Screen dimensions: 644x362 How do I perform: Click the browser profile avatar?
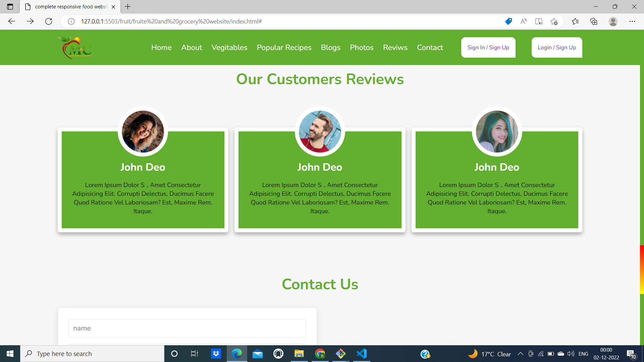(x=613, y=21)
